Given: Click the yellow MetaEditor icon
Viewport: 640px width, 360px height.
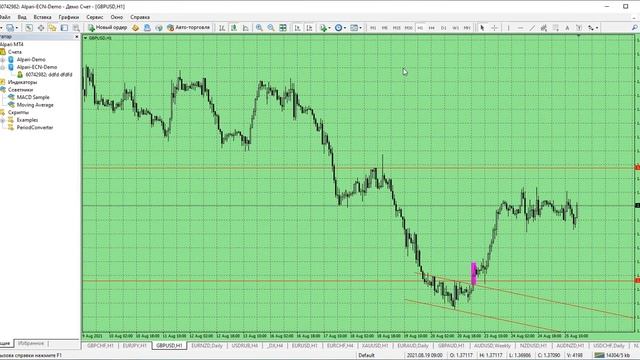Looking at the screenshot, I should (x=136, y=28).
